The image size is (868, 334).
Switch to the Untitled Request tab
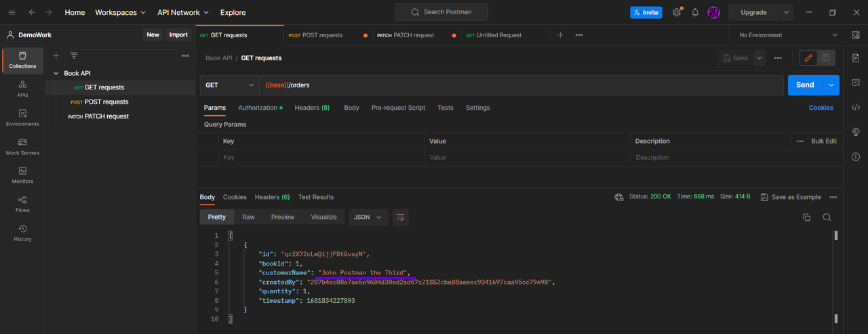(506, 35)
